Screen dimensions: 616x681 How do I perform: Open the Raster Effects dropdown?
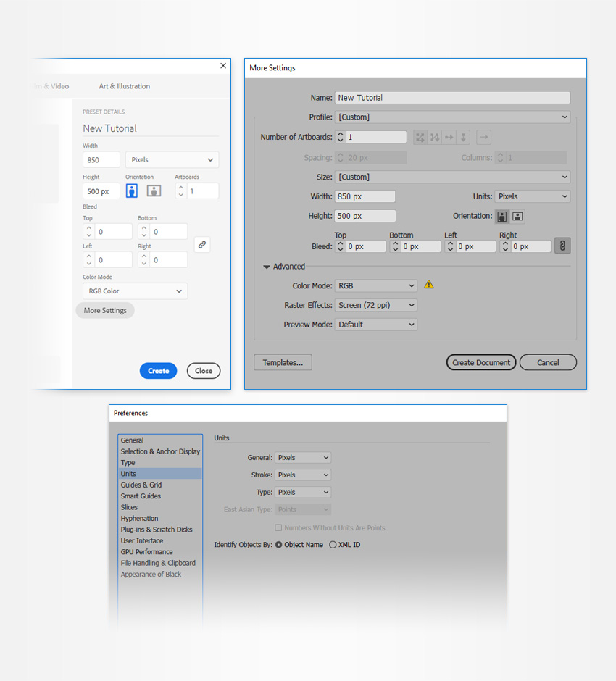(x=376, y=305)
